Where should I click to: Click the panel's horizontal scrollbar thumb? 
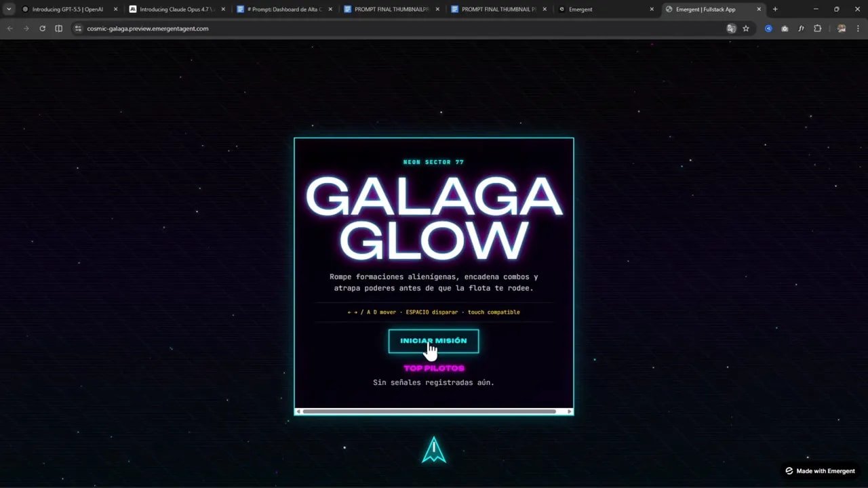coord(429,411)
